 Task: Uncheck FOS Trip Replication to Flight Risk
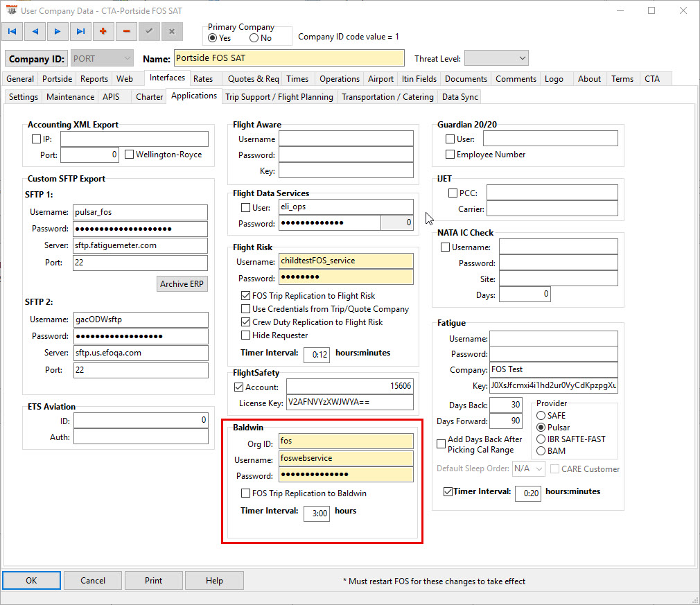pyautogui.click(x=245, y=296)
